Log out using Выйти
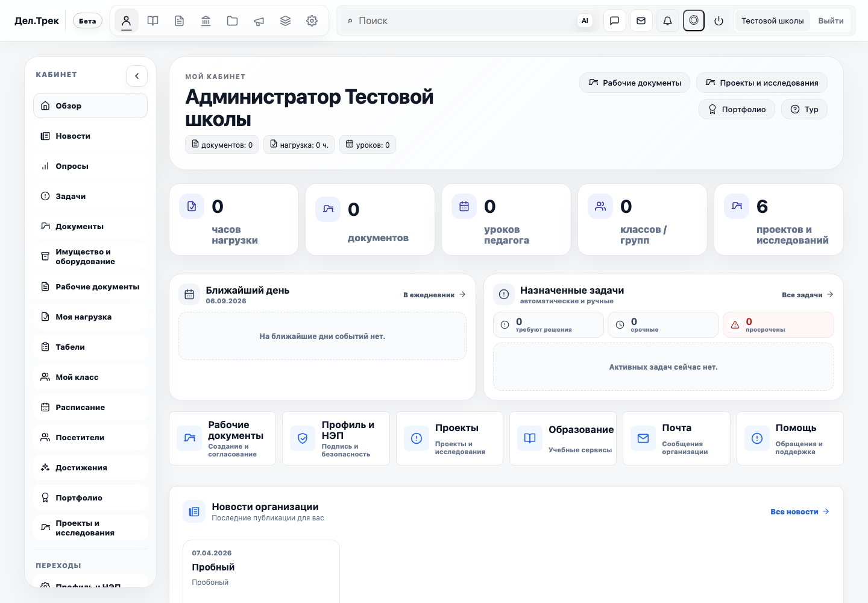 (831, 21)
